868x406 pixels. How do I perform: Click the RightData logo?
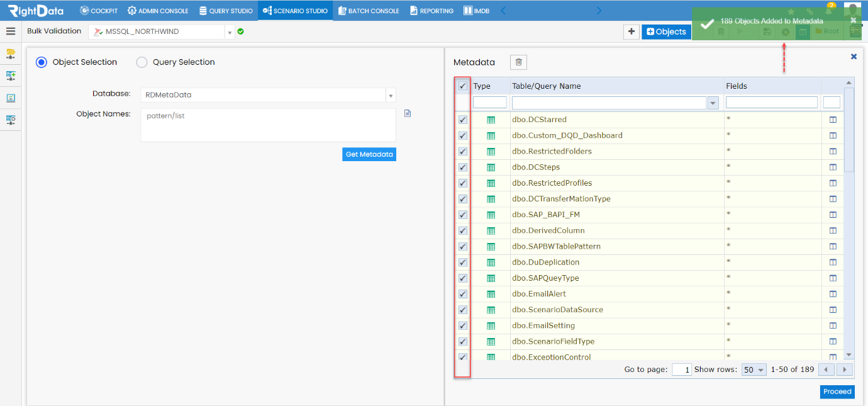click(35, 11)
